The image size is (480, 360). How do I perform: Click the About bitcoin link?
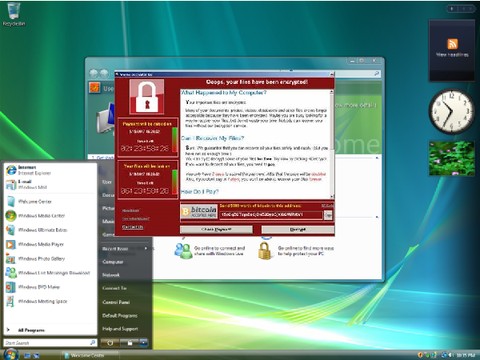pyautogui.click(x=130, y=211)
